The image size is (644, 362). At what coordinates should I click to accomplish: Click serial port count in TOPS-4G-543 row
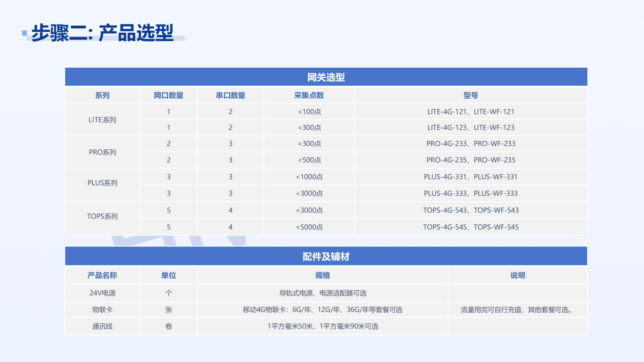click(x=231, y=210)
